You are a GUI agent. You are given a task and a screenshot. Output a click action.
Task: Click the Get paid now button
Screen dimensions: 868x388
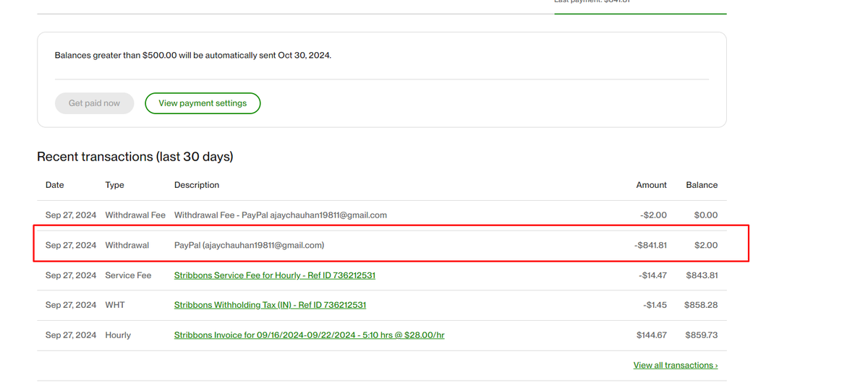tap(94, 103)
